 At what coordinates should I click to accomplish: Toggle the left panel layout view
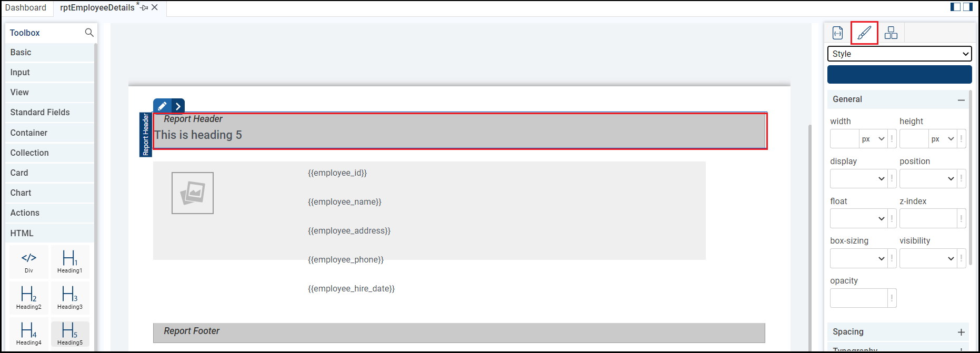[955, 7]
